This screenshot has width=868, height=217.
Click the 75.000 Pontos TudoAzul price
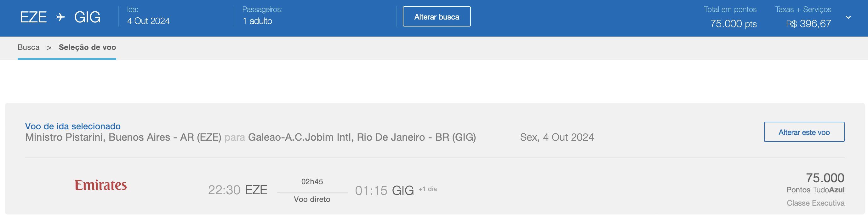pyautogui.click(x=815, y=183)
